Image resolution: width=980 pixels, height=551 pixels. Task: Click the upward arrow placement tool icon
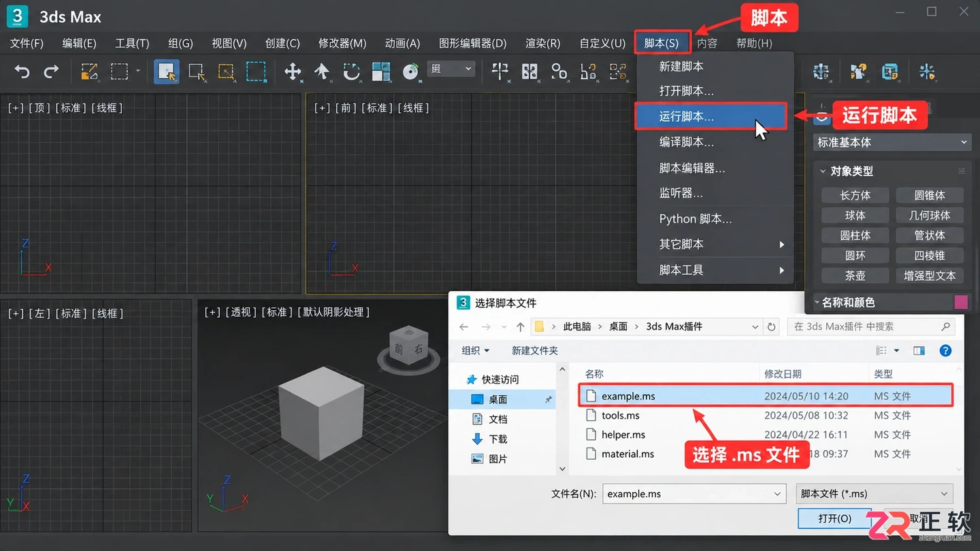coord(322,71)
